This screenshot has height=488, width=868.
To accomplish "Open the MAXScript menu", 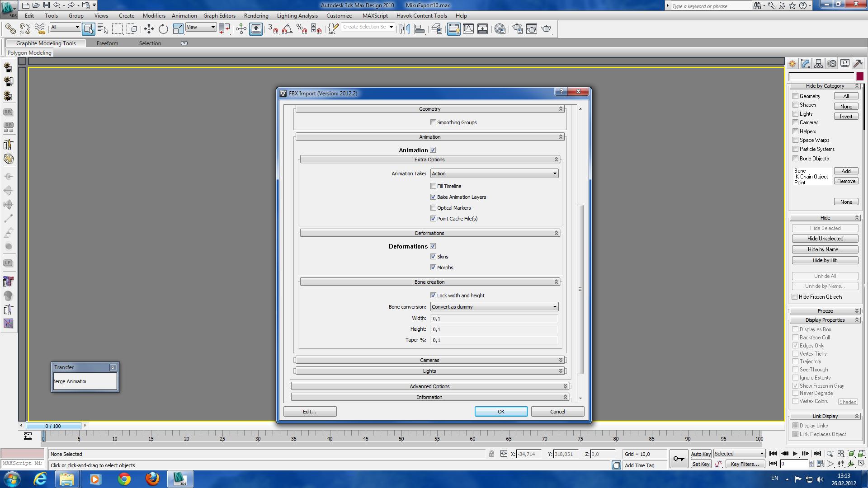I will click(375, 16).
